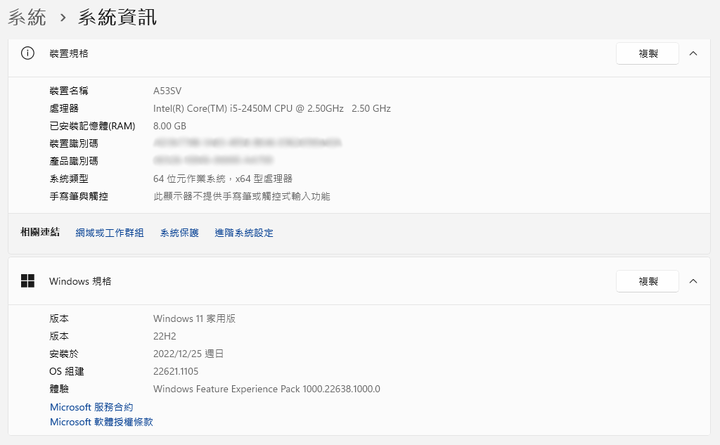This screenshot has height=445, width=720.
Task: Open 進階系統設定 link
Action: point(244,233)
